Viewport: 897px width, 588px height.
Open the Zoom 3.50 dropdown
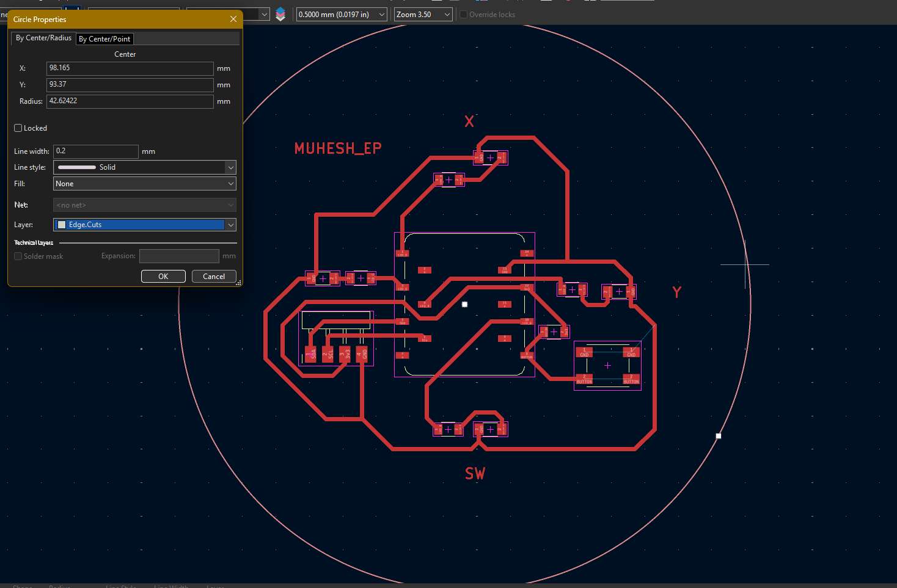423,14
